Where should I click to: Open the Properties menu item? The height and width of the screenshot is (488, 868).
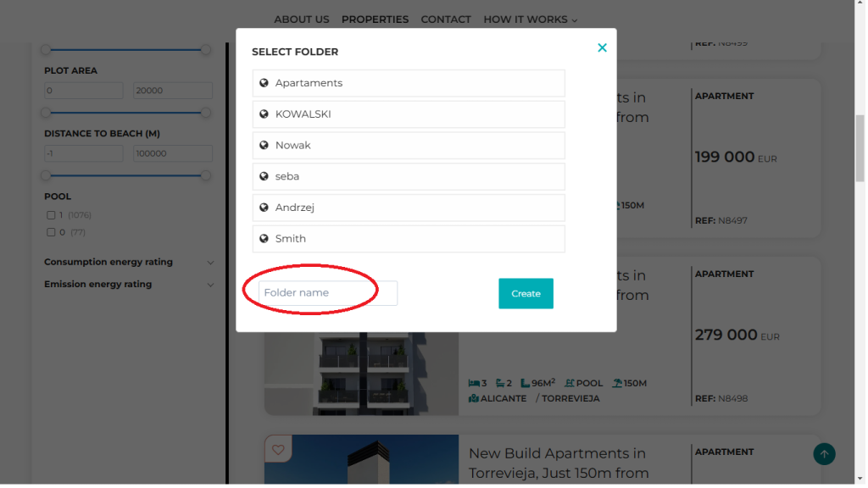tap(375, 19)
